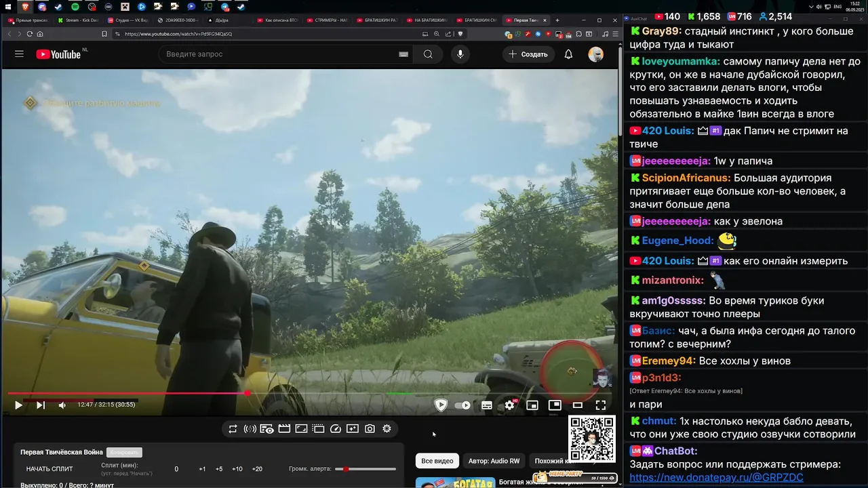Start voice search with the microphone icon
The image size is (868, 488).
click(x=460, y=54)
